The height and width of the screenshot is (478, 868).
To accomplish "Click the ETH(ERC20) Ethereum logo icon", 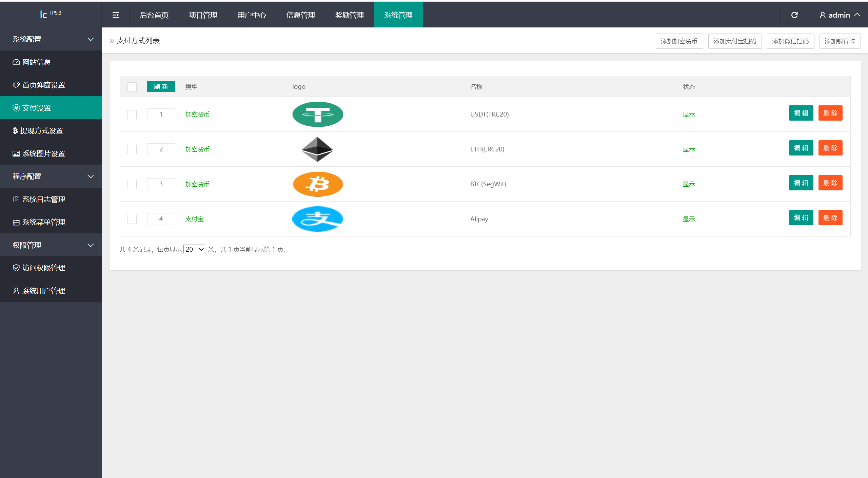I will coord(317,149).
